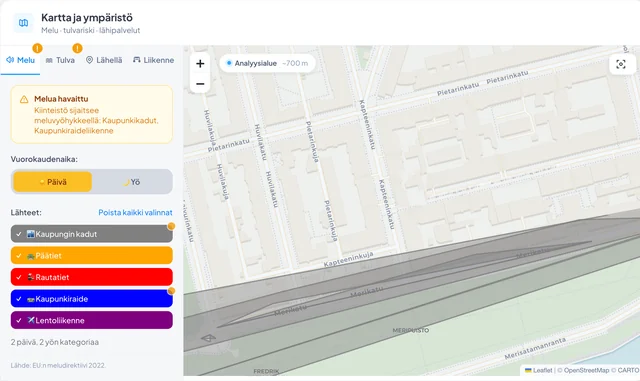Switch to the Liikenne tab
This screenshot has height=381, width=640.
(153, 60)
